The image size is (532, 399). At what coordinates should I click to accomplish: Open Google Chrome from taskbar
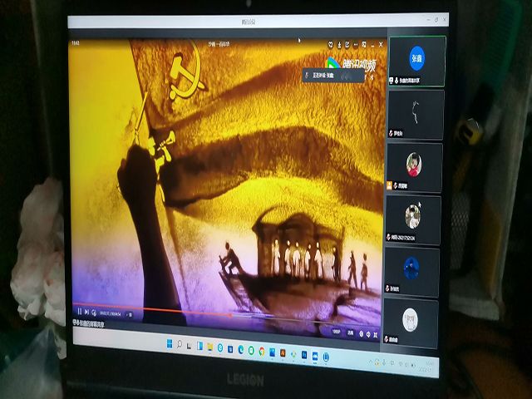[262, 352]
